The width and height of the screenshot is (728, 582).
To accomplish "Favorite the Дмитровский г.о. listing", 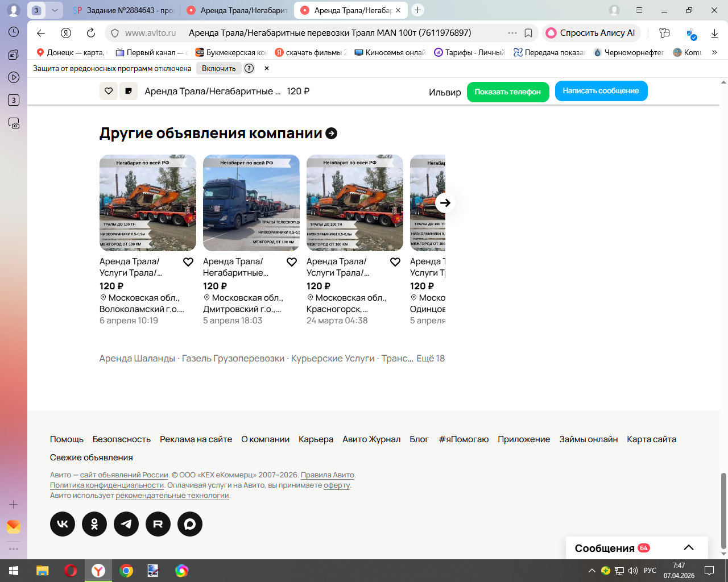I will (292, 262).
